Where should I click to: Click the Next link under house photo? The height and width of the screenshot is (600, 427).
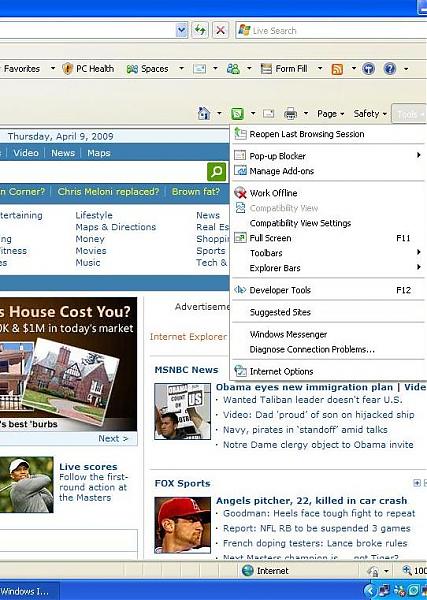click(x=113, y=439)
